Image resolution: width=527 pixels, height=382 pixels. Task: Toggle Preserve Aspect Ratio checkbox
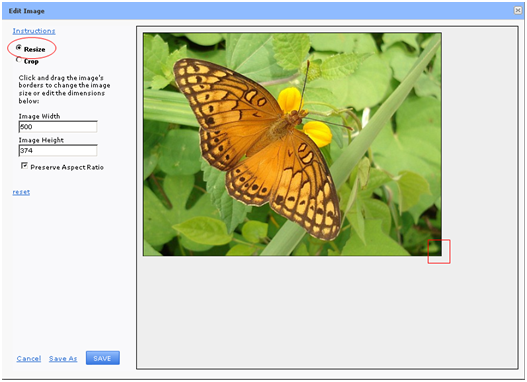point(25,166)
